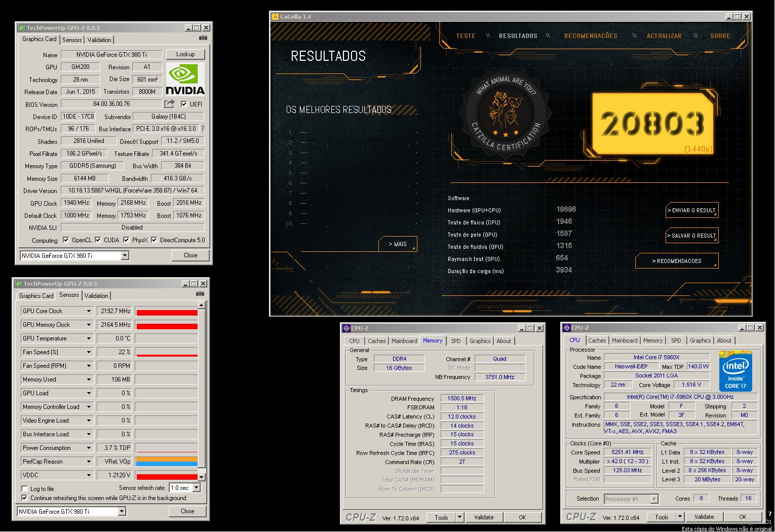Toggle the CUDA checkbox

click(x=98, y=240)
